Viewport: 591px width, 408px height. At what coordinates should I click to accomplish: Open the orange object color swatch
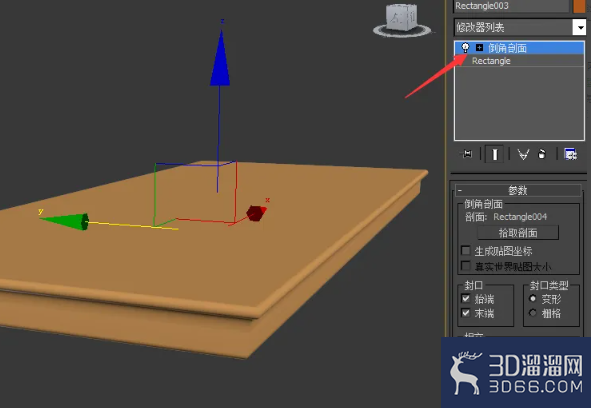580,6
